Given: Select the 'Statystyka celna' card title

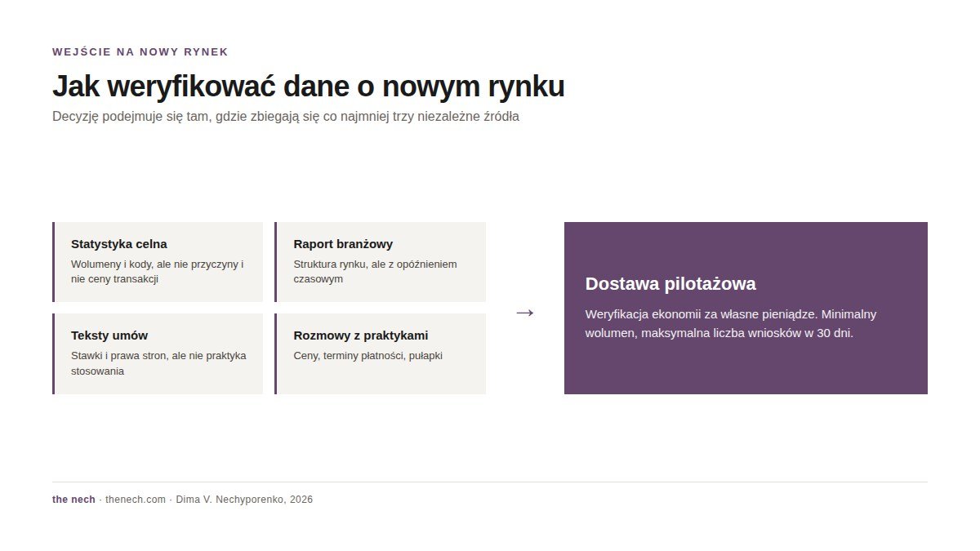Looking at the screenshot, I should coord(119,244).
